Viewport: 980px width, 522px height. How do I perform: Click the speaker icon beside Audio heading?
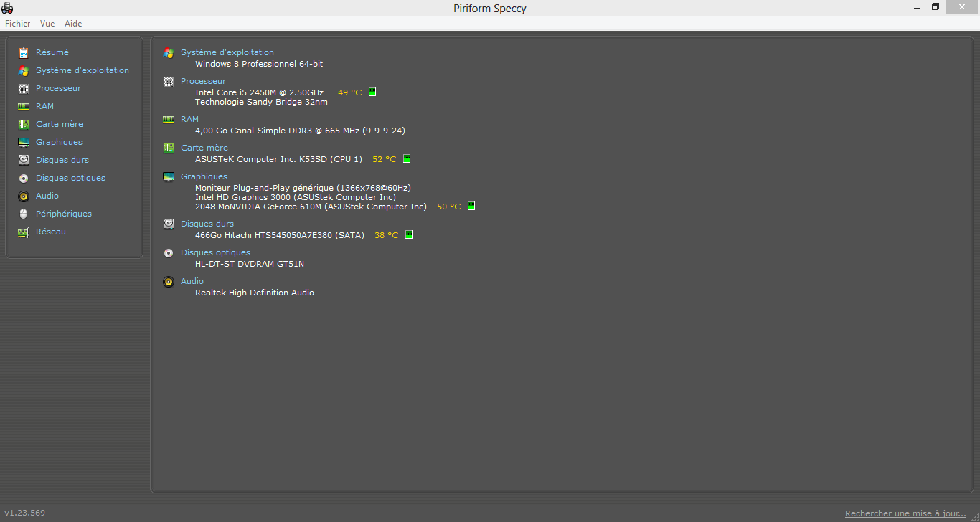coord(169,281)
